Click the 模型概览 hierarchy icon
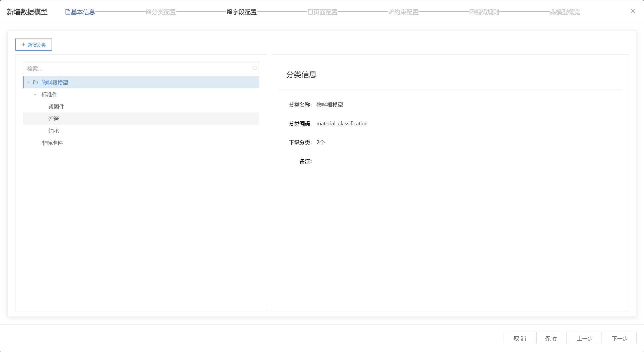Viewport: 644px width, 352px height. click(x=553, y=12)
